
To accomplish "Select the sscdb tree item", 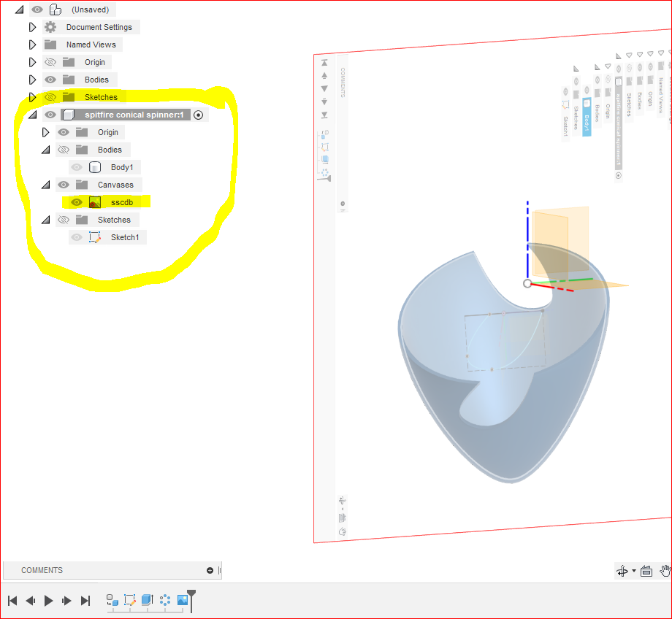I will click(122, 202).
